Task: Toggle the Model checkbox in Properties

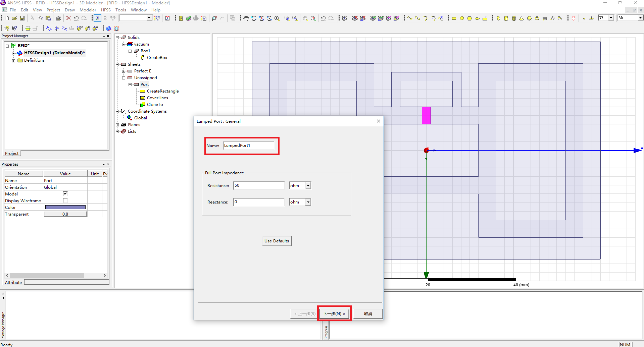Action: click(x=65, y=194)
